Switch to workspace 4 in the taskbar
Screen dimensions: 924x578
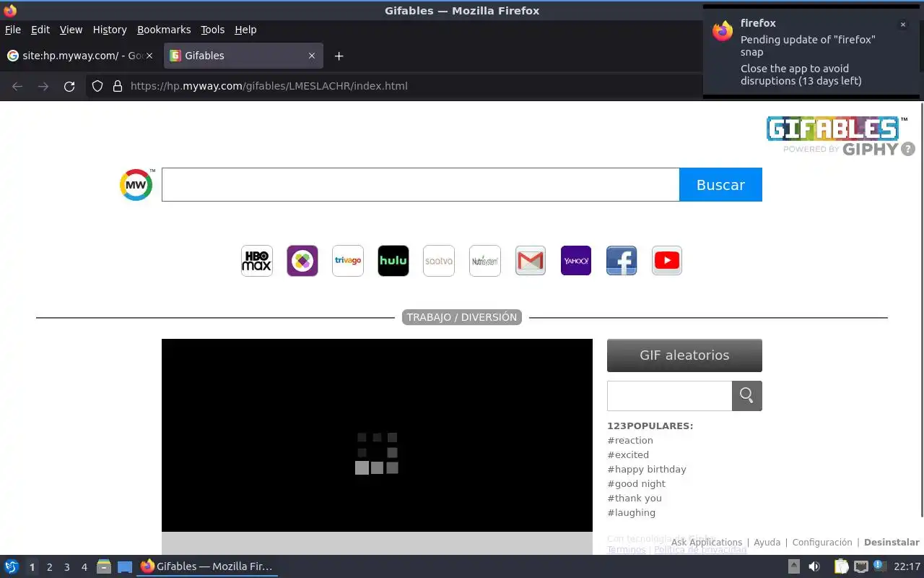[84, 567]
